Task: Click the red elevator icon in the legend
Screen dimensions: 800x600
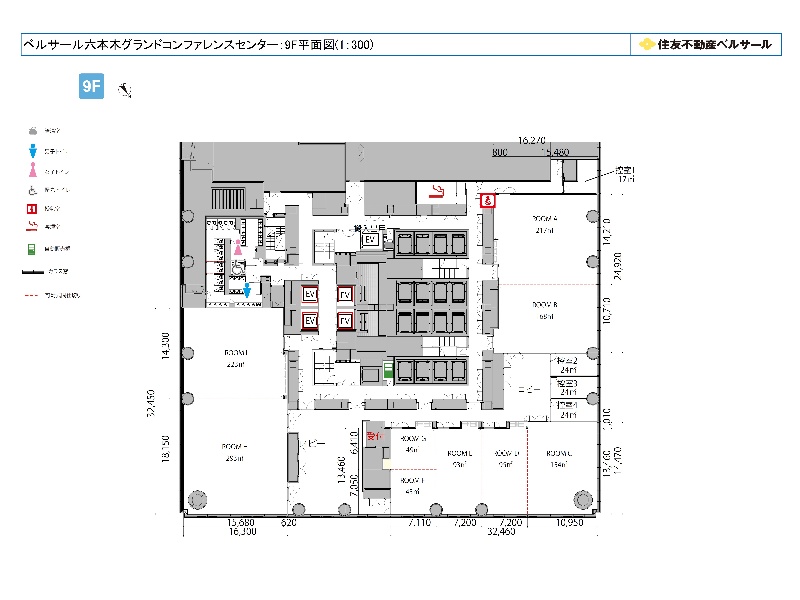Action: (x=32, y=209)
